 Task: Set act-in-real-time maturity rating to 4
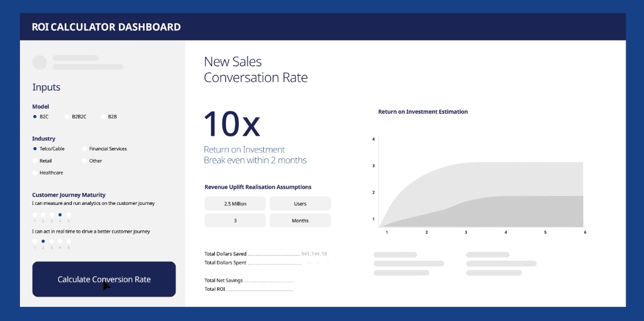pos(60,241)
